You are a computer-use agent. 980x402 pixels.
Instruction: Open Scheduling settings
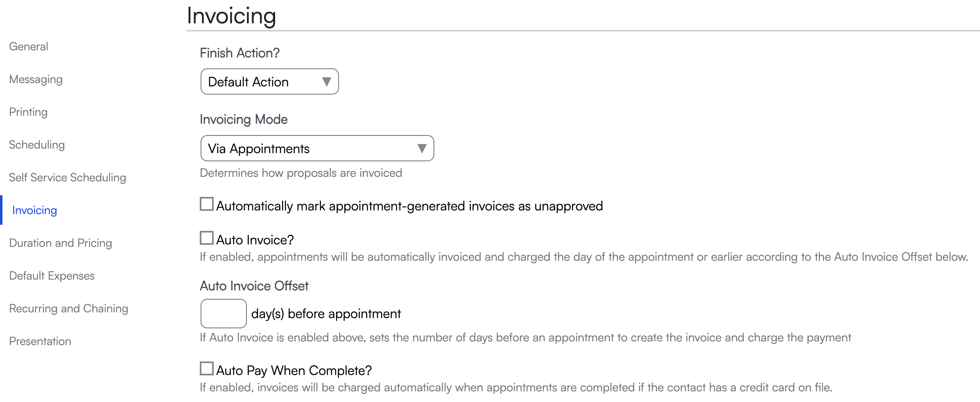(x=37, y=145)
